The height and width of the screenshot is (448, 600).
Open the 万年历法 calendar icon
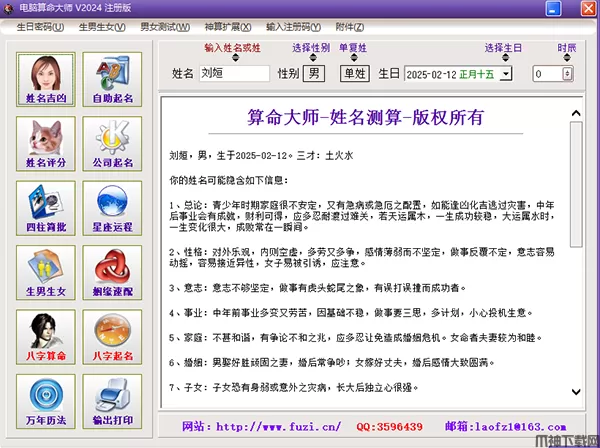[x=46, y=401]
